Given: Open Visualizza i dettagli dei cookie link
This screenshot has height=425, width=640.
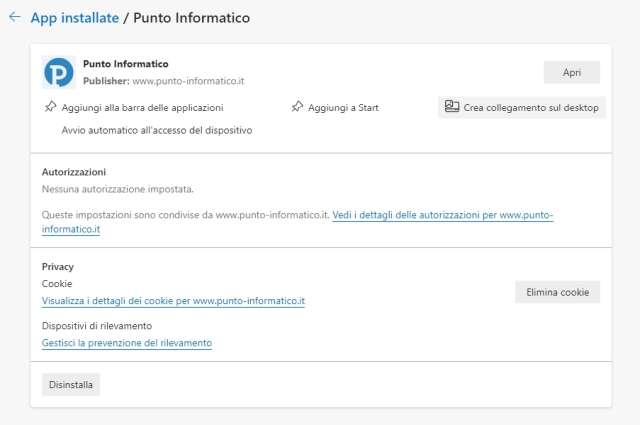Looking at the screenshot, I should 173,301.
